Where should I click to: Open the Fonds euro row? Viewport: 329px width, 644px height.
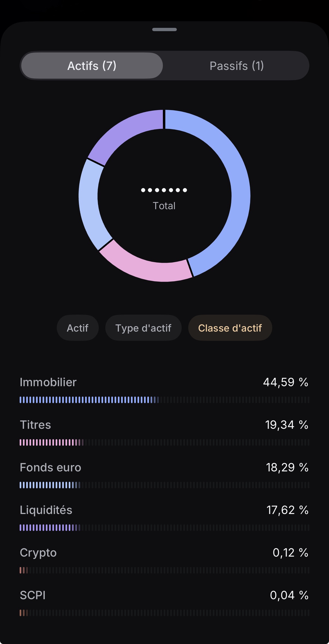[164, 475]
